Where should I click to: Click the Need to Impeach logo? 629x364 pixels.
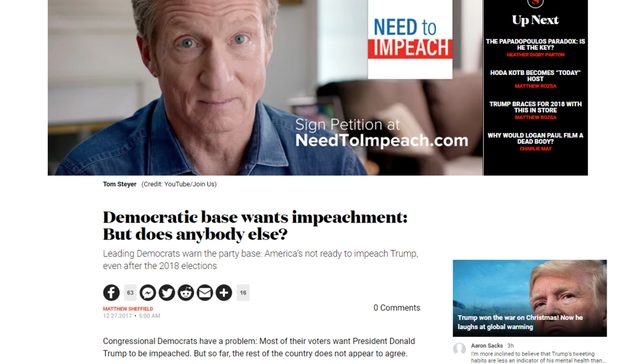pyautogui.click(x=410, y=39)
